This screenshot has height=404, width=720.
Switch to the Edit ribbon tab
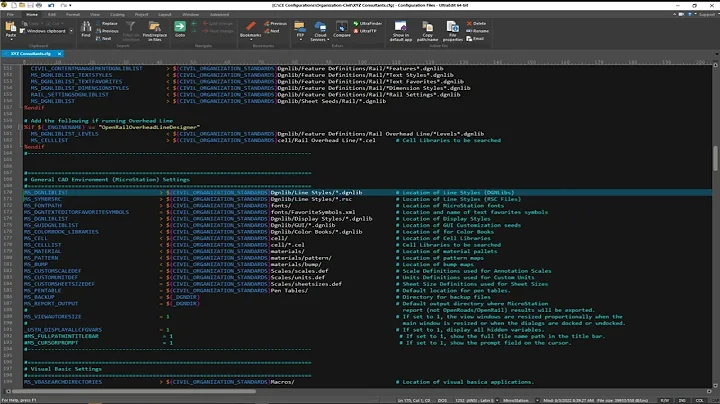[52, 15]
